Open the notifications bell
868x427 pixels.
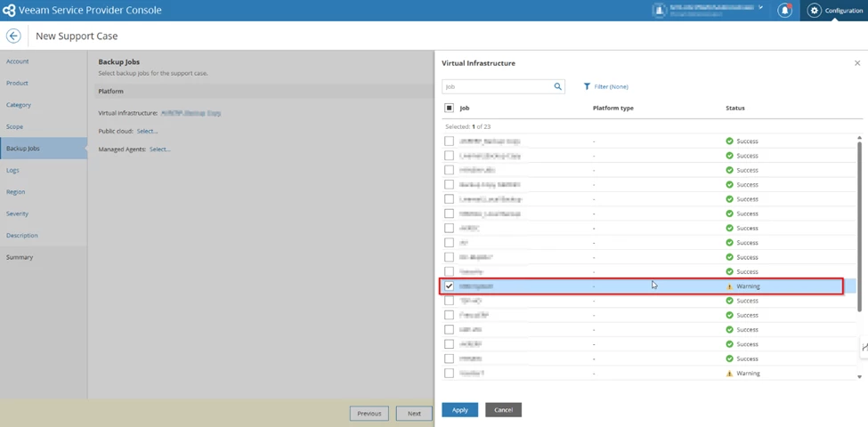click(784, 11)
